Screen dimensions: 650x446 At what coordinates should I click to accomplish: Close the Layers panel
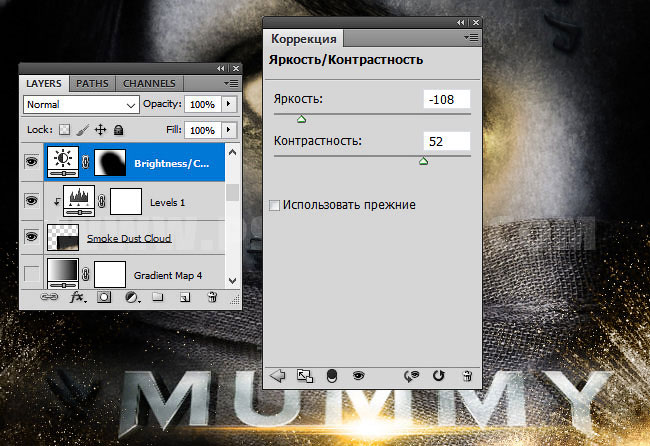236,68
